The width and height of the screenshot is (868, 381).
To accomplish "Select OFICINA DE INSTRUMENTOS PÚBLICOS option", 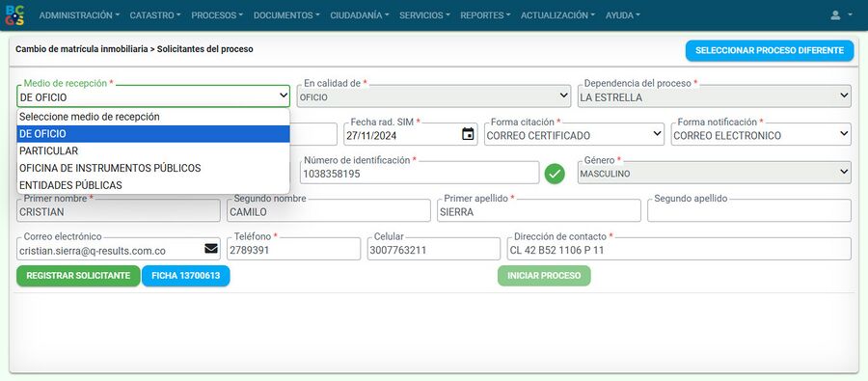I will click(153, 168).
